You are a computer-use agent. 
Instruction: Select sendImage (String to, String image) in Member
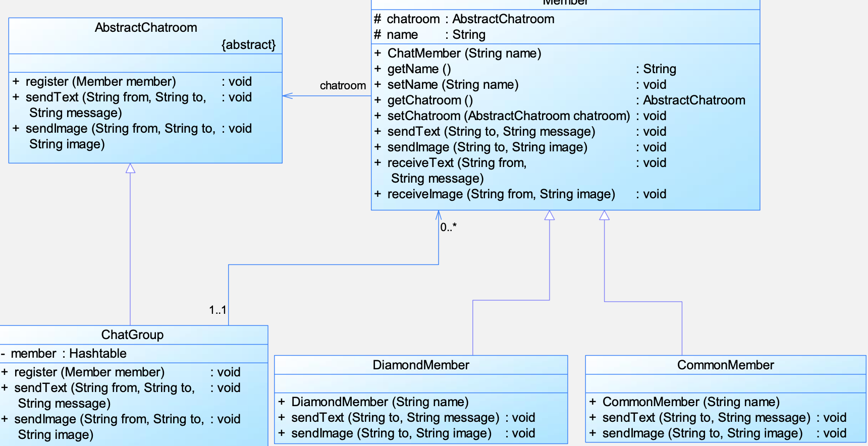click(x=520, y=147)
